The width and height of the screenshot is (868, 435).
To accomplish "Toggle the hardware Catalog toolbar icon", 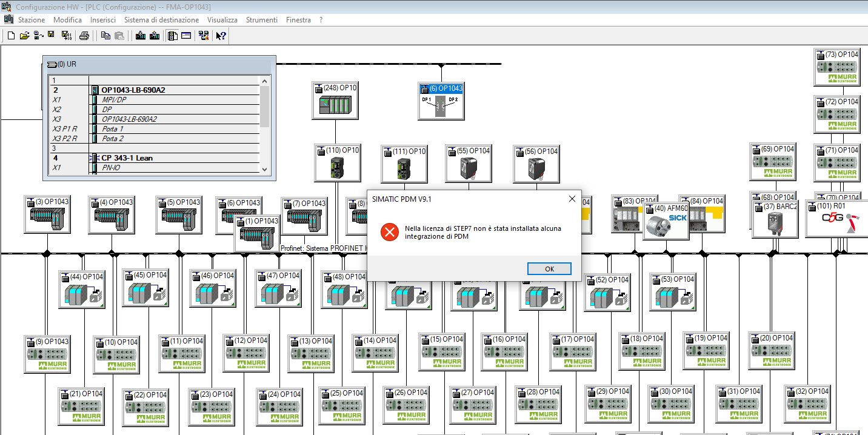I will [173, 36].
